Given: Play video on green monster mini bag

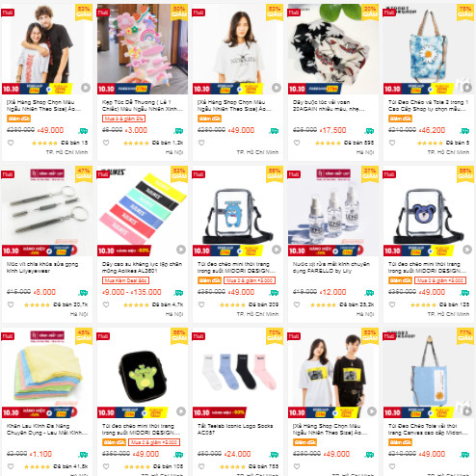Looking at the screenshot, I should [181, 411].
